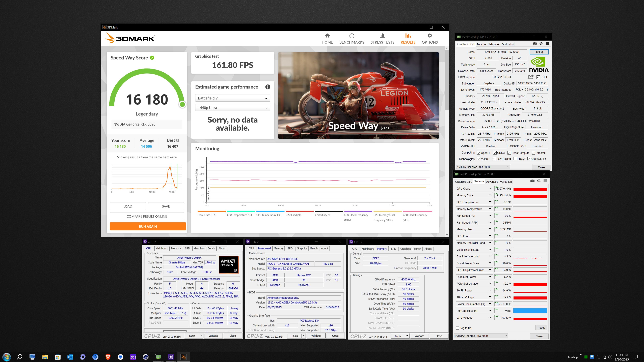Click the LOAD button in 3DMark

click(127, 206)
